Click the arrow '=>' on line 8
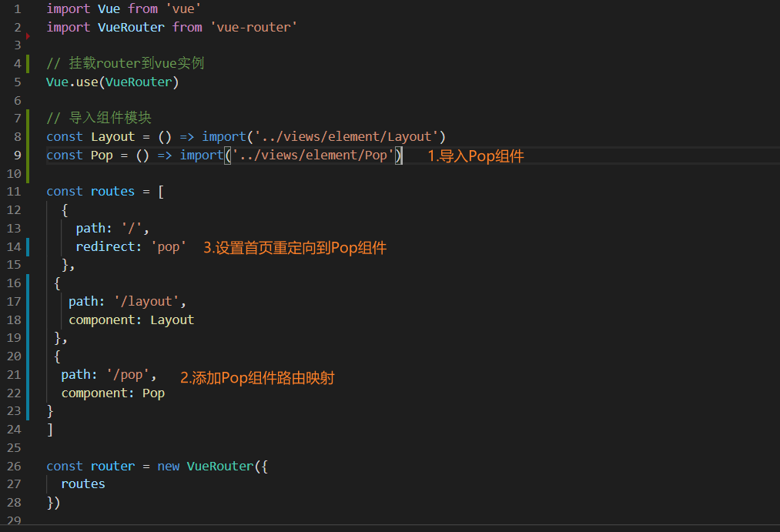 point(187,136)
